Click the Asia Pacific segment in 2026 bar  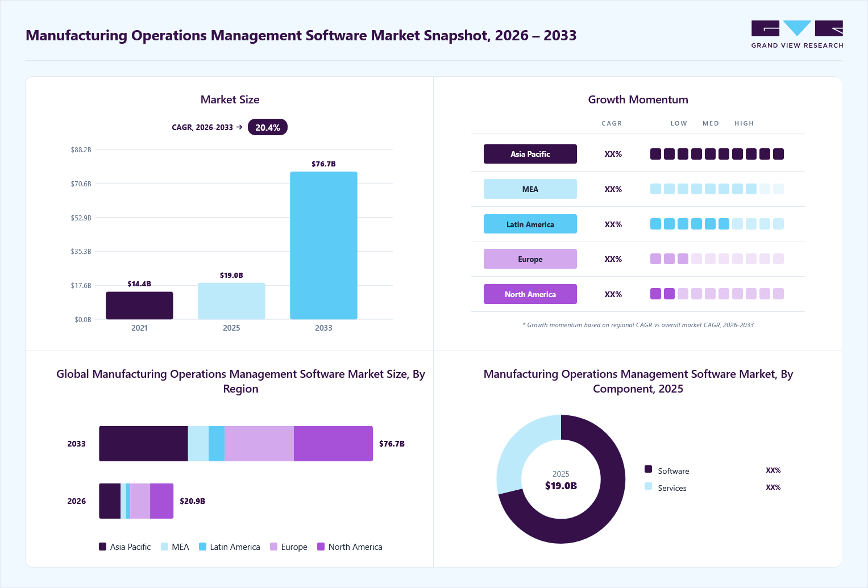pos(110,501)
